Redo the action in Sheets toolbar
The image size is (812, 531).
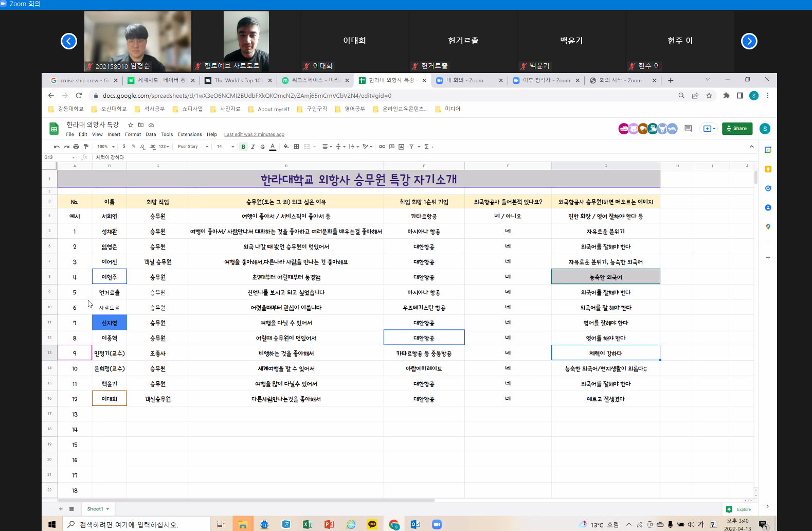click(x=66, y=147)
